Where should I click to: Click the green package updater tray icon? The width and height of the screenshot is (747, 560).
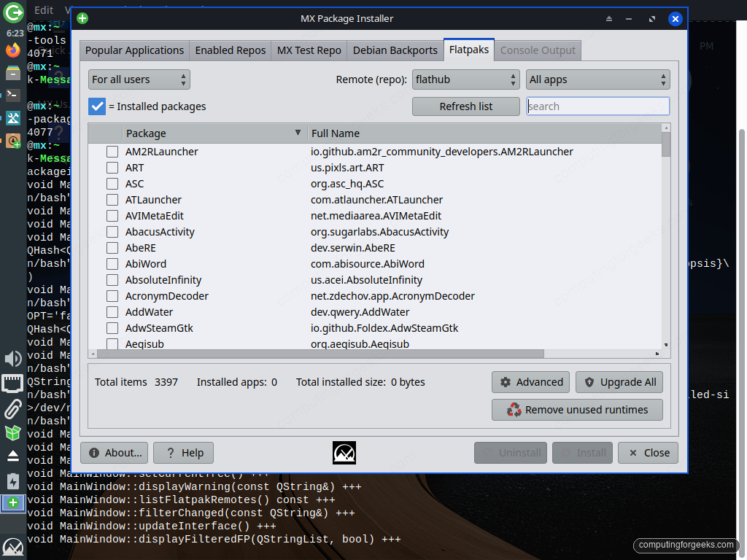[13, 432]
